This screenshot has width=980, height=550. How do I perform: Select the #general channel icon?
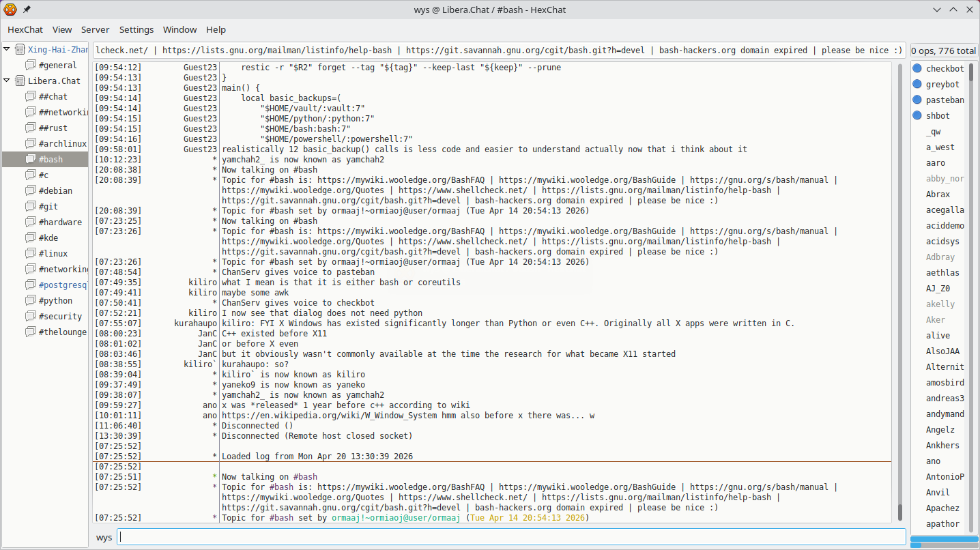(31, 65)
